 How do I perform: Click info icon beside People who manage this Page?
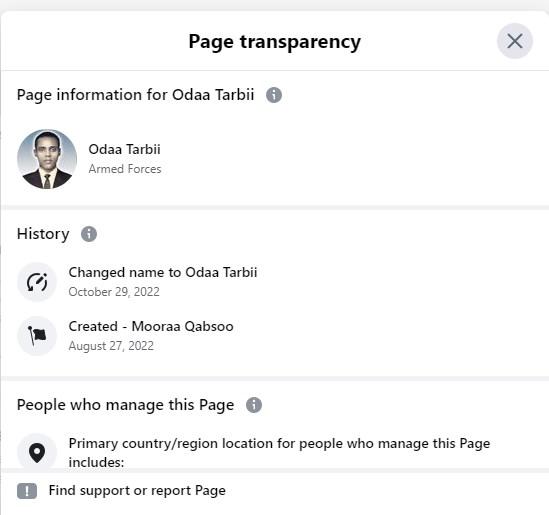click(x=254, y=405)
